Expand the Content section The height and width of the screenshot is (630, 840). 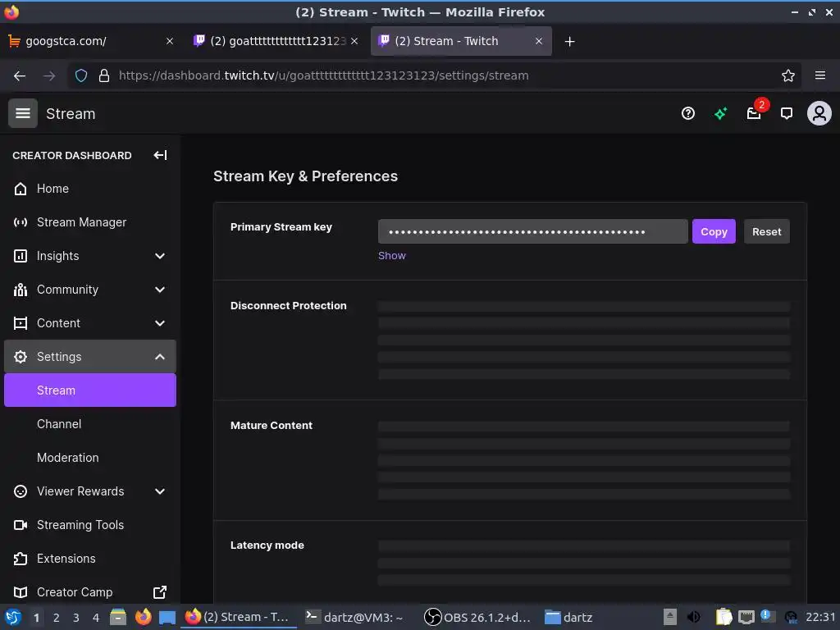point(90,323)
